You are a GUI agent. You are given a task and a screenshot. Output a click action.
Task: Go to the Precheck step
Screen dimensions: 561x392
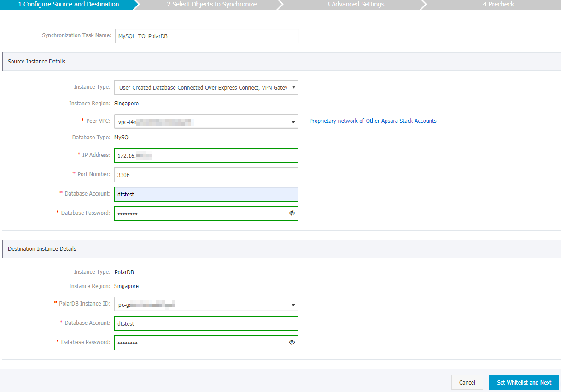click(x=498, y=4)
